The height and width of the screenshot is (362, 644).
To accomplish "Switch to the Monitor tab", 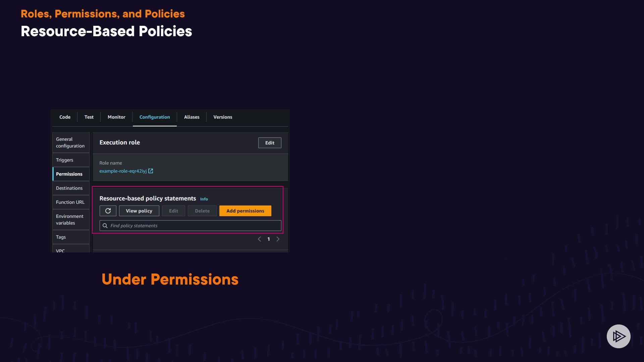I will pyautogui.click(x=116, y=117).
